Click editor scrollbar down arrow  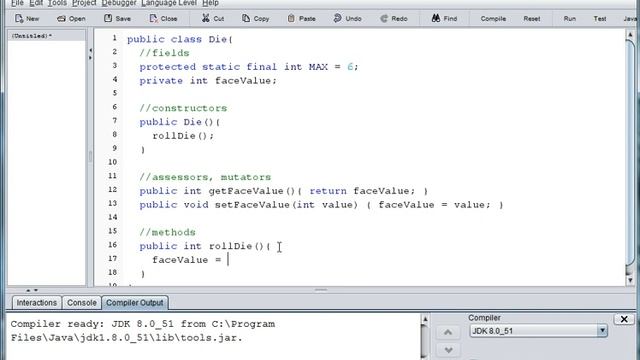pos(630,280)
